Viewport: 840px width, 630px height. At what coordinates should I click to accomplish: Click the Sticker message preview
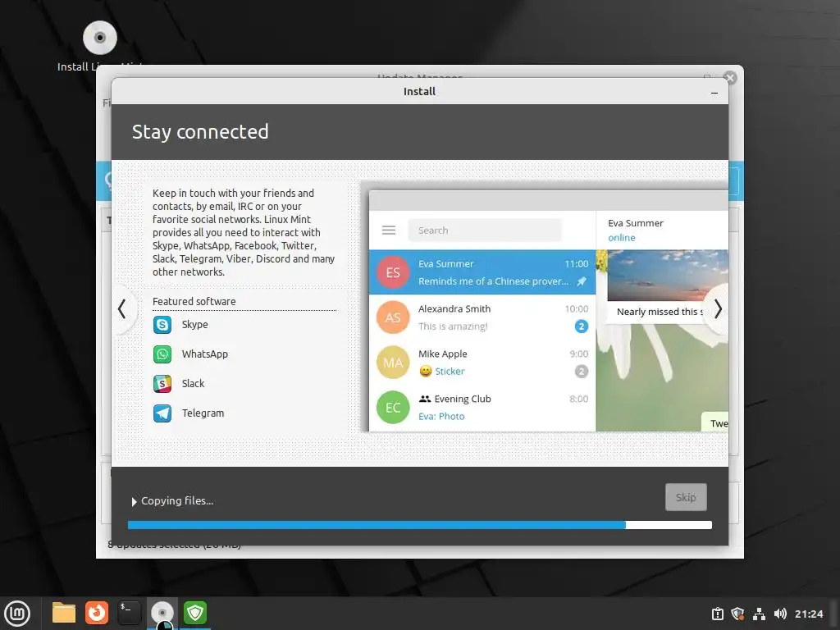coord(450,372)
